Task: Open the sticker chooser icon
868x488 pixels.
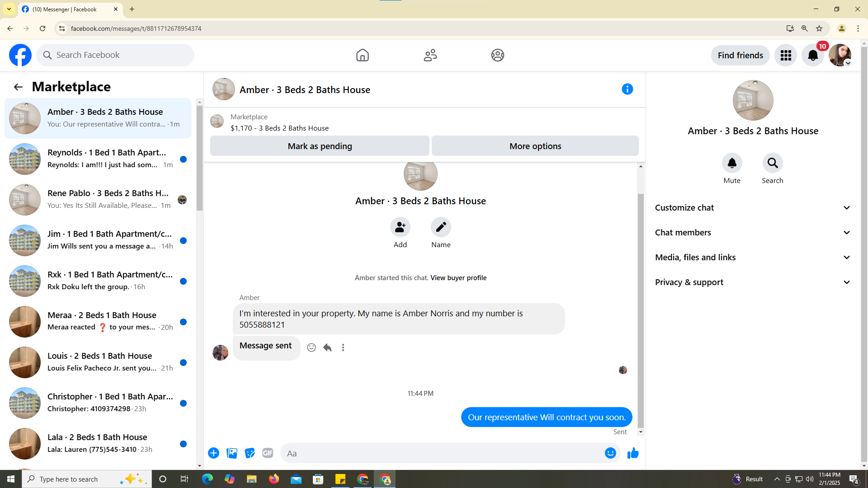Action: click(x=250, y=453)
